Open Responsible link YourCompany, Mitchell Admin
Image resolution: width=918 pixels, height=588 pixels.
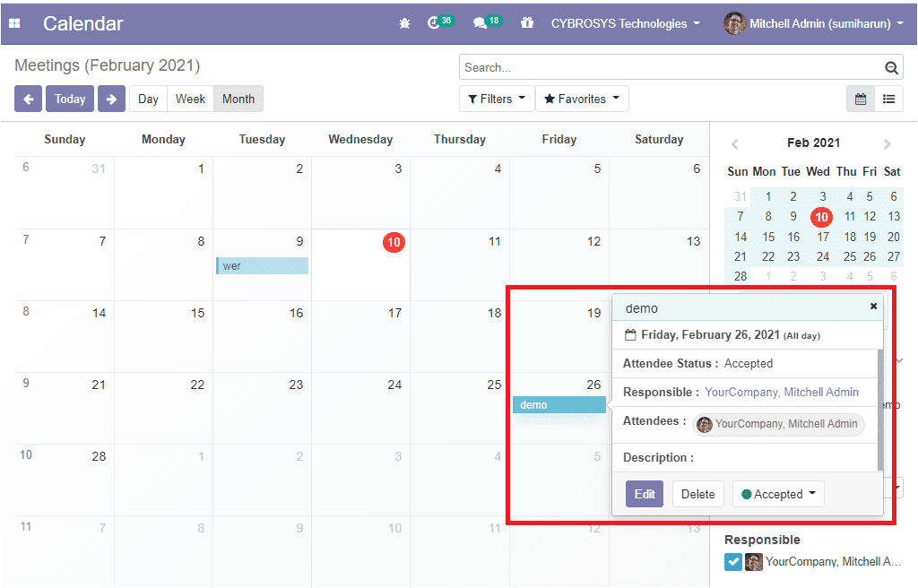tap(782, 393)
